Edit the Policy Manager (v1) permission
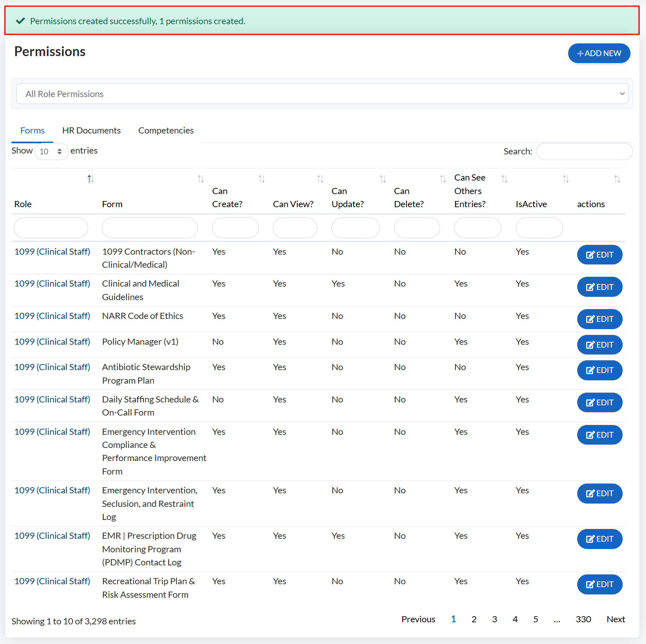 point(599,345)
